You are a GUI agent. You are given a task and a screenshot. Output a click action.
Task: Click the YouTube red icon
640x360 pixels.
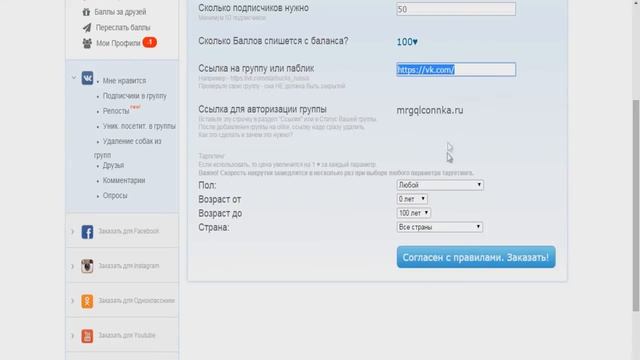pos(87,336)
